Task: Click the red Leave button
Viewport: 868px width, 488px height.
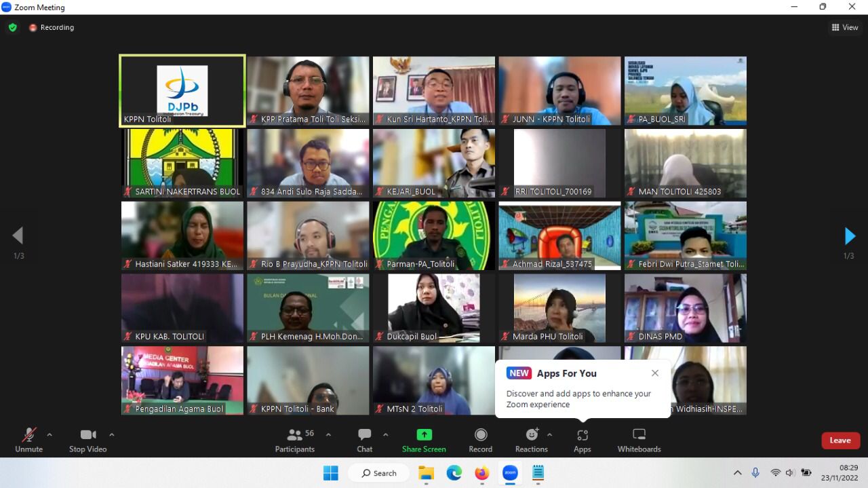Action: point(840,440)
